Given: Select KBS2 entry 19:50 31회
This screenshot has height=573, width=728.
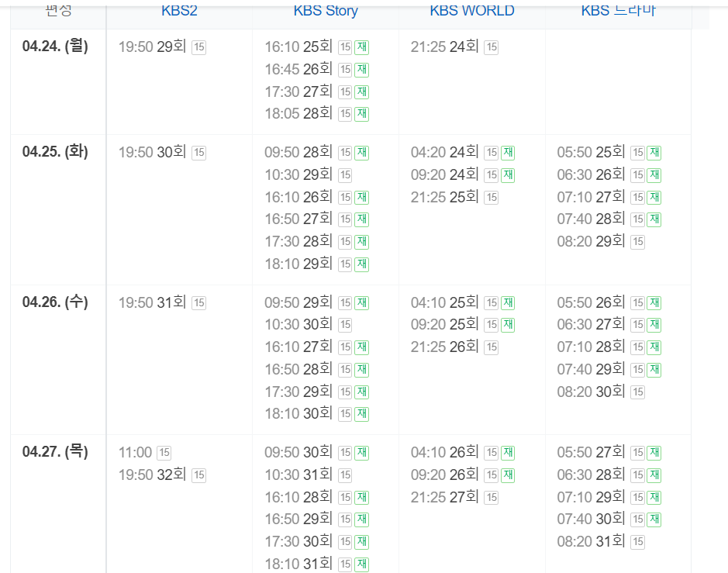Looking at the screenshot, I should click(x=152, y=302).
